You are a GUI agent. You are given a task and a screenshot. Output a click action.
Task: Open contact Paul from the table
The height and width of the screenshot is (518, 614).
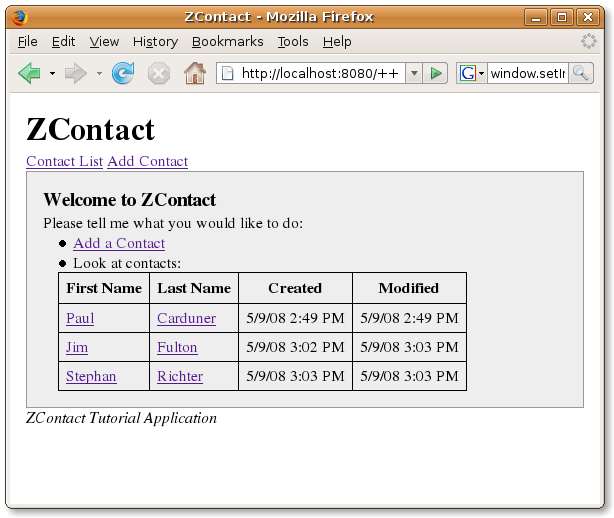(x=80, y=318)
